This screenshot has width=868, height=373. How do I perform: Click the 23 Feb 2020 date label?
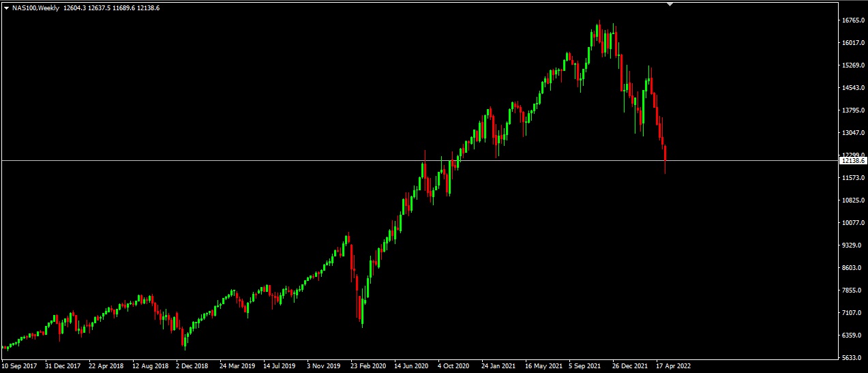[x=368, y=366]
